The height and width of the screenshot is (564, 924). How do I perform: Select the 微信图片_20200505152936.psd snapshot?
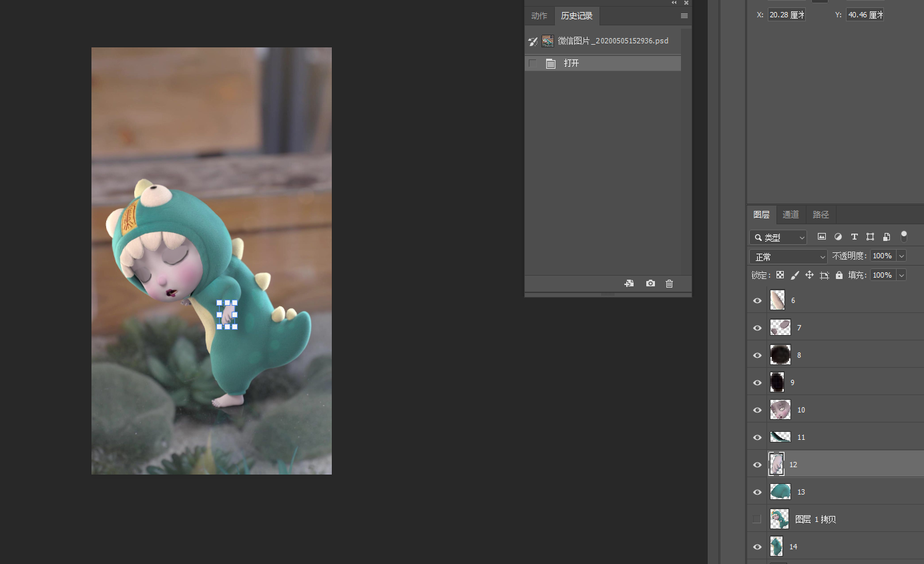click(603, 41)
